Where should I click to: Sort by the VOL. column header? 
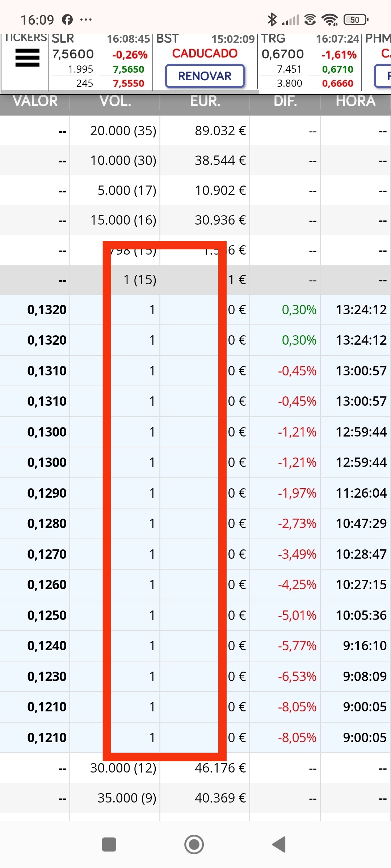[115, 101]
